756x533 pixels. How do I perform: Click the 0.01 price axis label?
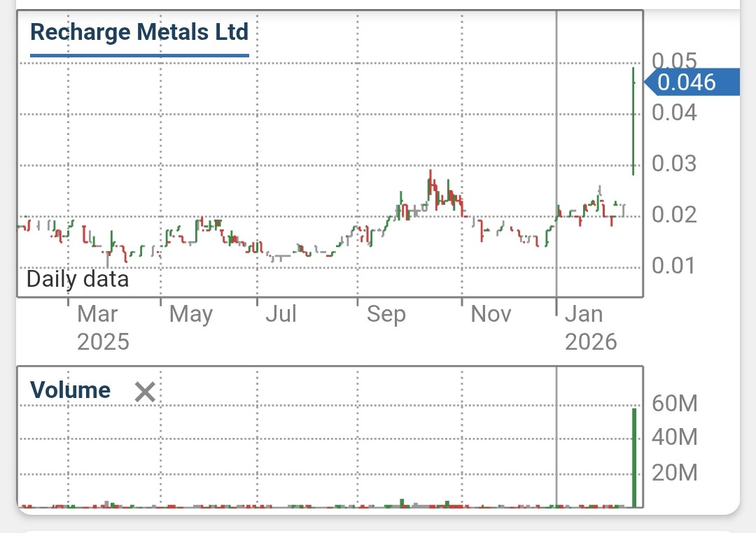click(x=672, y=266)
